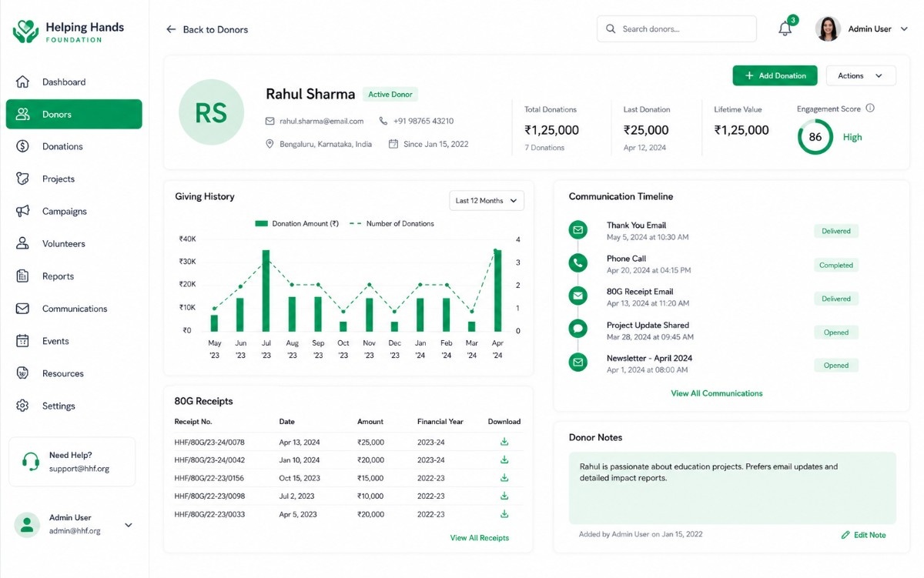Click the admin avatar in the sidebar footer
This screenshot has height=578, width=924.
pyautogui.click(x=27, y=525)
